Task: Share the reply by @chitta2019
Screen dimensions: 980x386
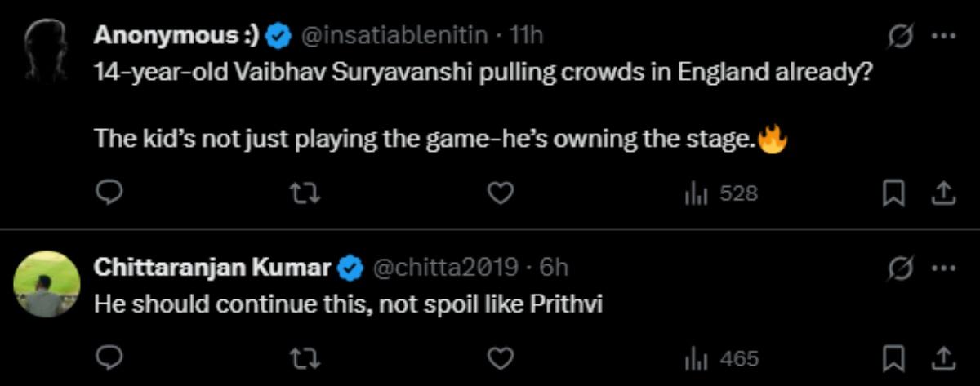Action: pyautogui.click(x=942, y=357)
